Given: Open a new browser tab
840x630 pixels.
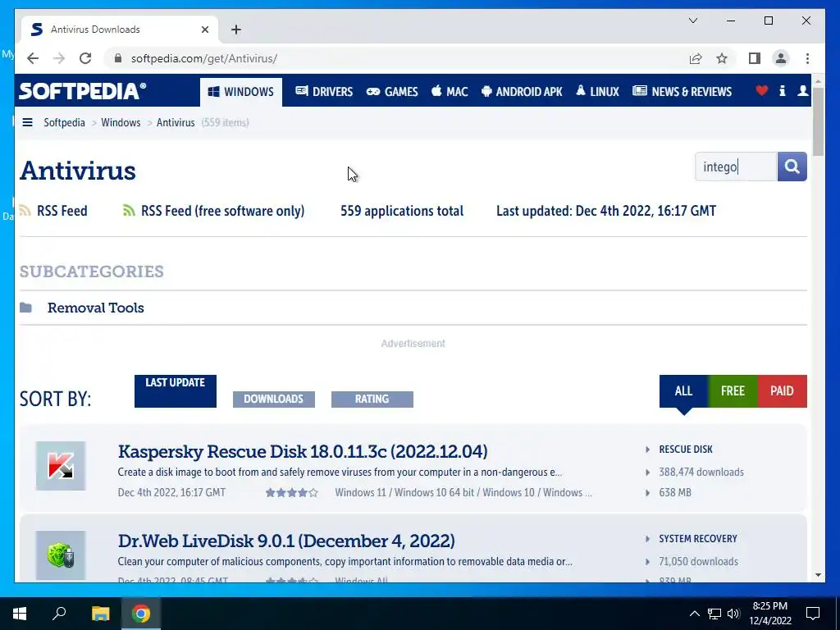Looking at the screenshot, I should point(235,30).
